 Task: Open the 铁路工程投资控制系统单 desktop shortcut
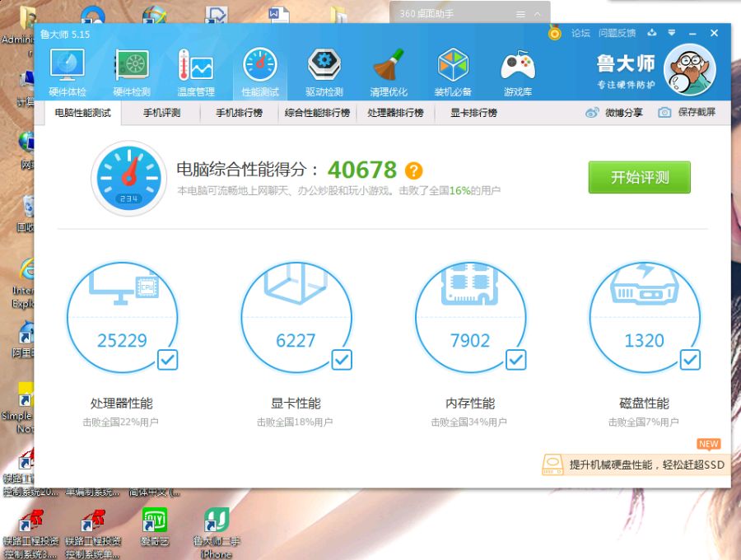[x=92, y=534]
